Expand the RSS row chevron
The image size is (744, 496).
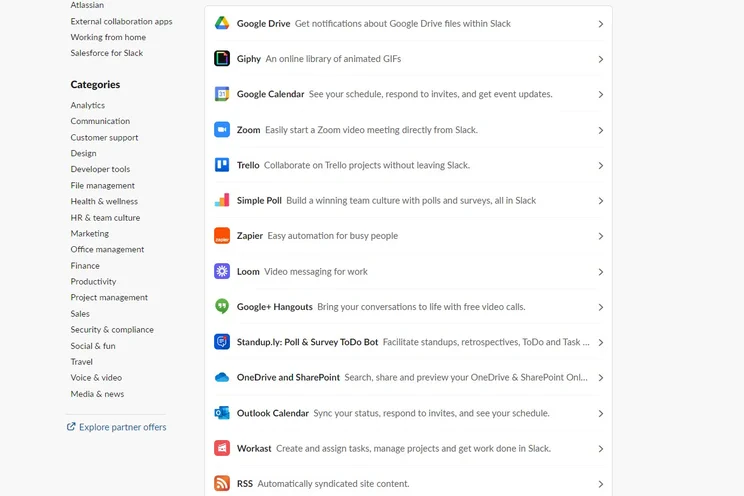coord(601,484)
